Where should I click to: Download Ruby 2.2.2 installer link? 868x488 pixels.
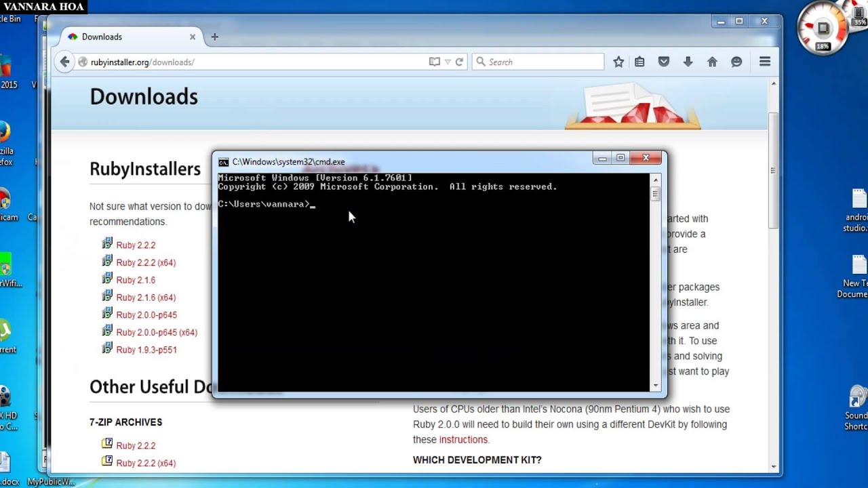click(136, 245)
